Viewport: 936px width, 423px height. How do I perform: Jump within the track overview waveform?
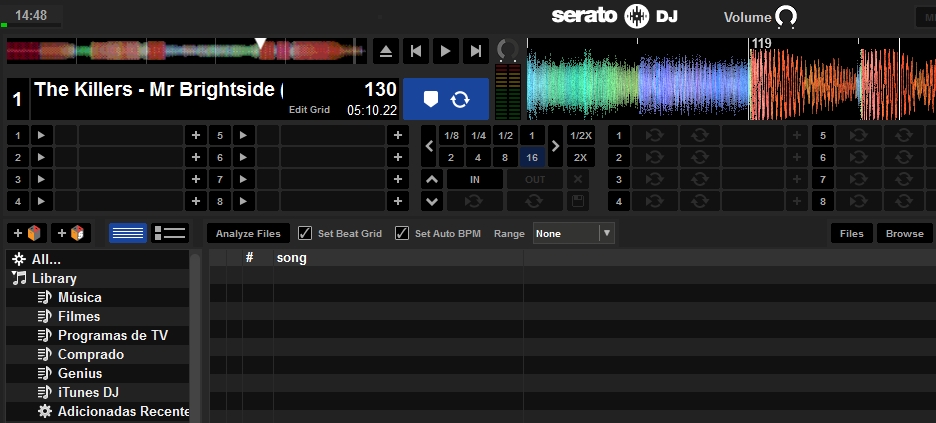pyautogui.click(x=186, y=51)
